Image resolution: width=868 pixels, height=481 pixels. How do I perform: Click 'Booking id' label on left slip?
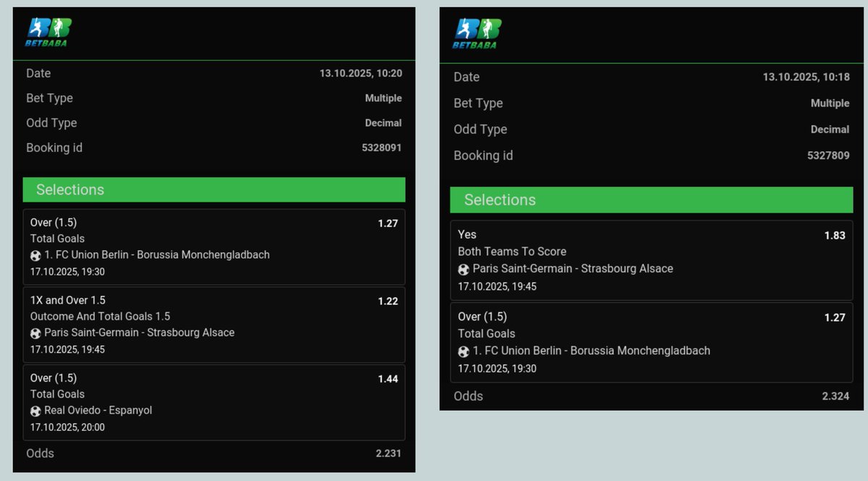coord(54,148)
